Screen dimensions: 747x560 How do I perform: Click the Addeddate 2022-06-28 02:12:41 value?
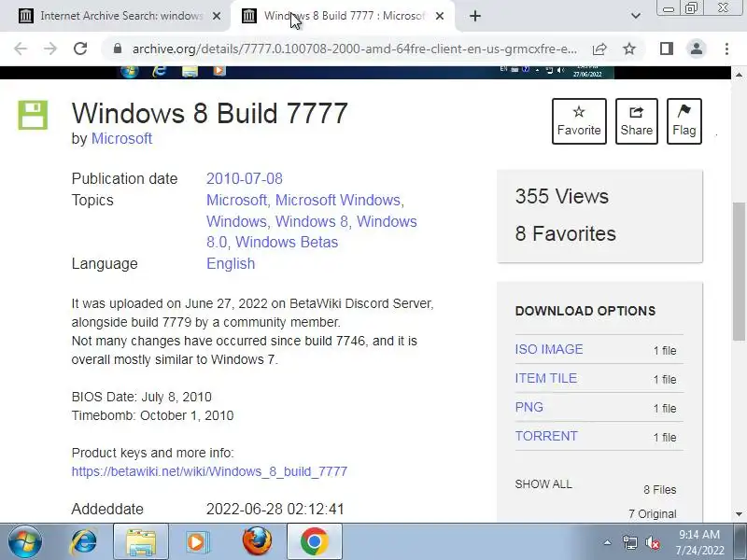275,509
